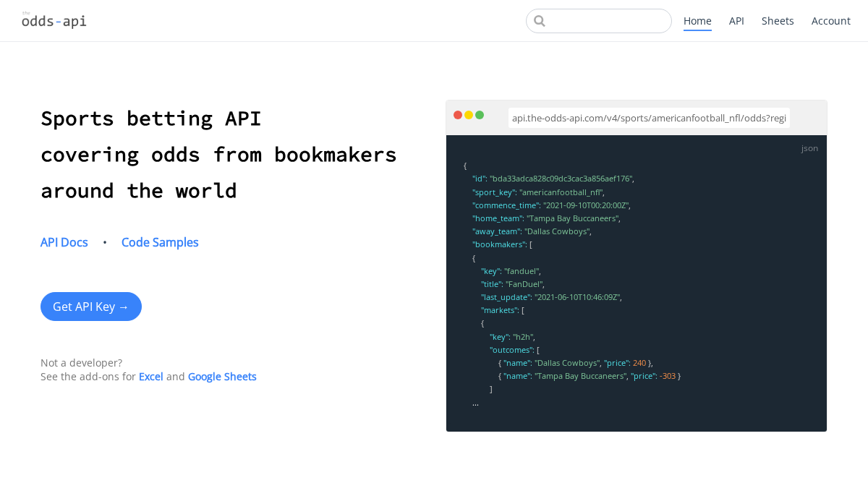868x488 pixels.
Task: Click the "key": "h2h" line
Action: [512, 337]
